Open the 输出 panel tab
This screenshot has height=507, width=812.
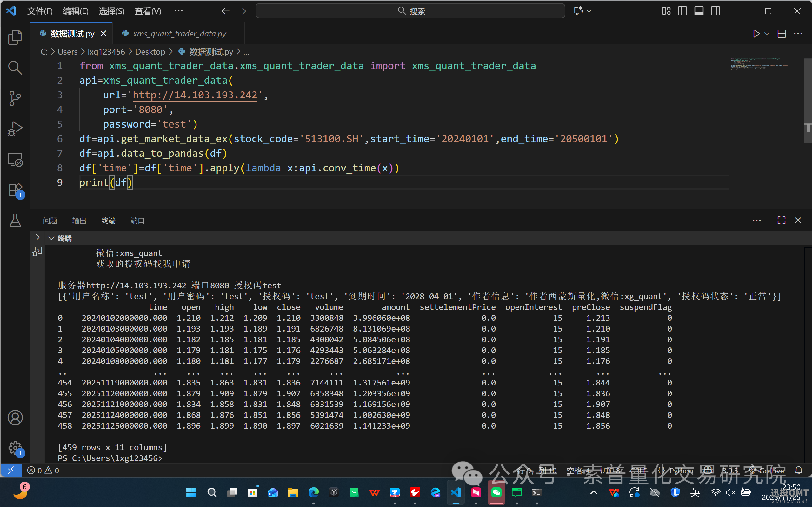79,221
